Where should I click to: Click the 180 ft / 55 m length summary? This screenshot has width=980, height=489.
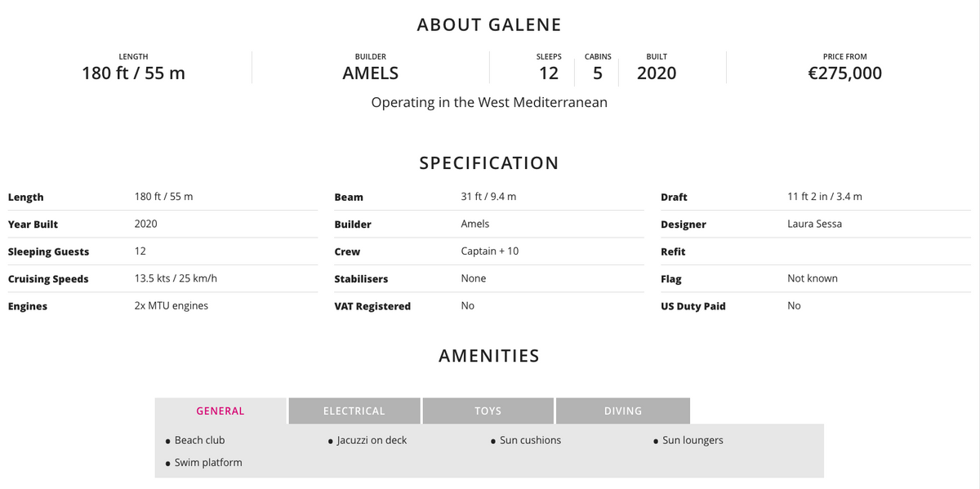[133, 73]
